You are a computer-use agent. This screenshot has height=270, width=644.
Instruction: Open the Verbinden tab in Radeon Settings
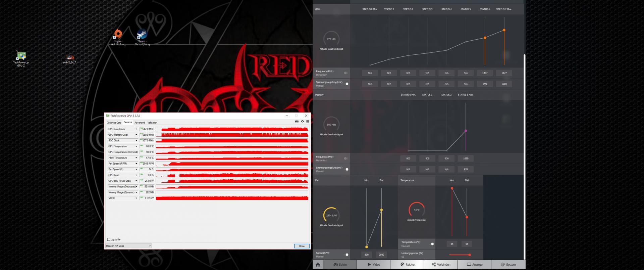[441, 265]
